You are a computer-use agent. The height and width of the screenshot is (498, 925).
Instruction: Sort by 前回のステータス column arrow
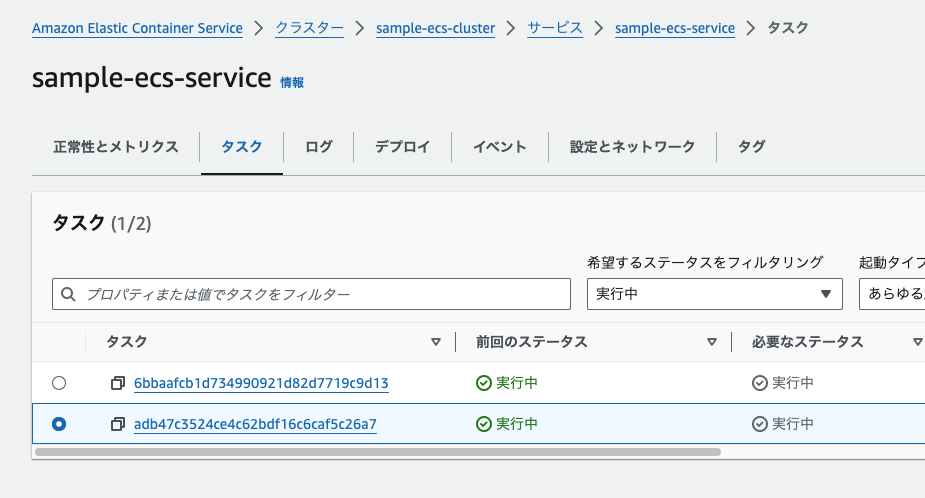(x=712, y=342)
